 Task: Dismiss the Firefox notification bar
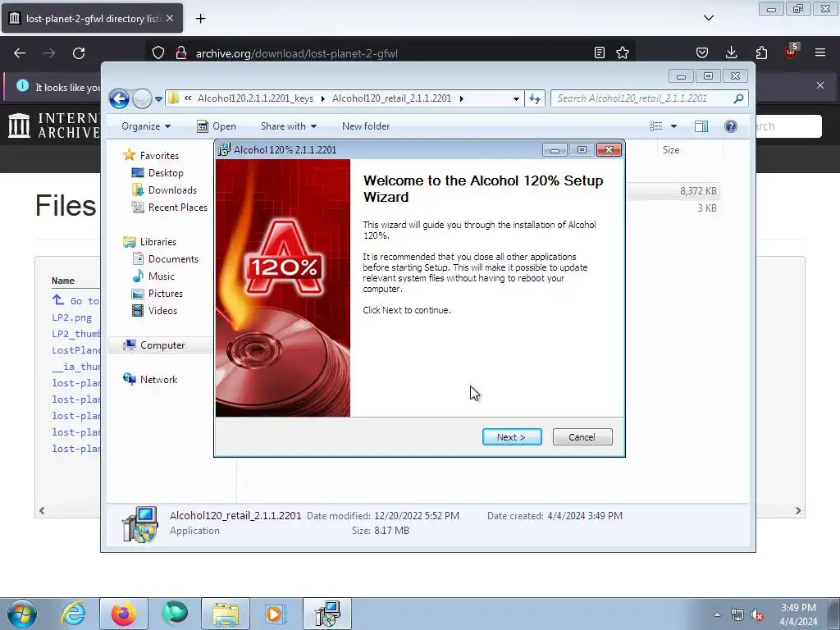[x=820, y=85]
